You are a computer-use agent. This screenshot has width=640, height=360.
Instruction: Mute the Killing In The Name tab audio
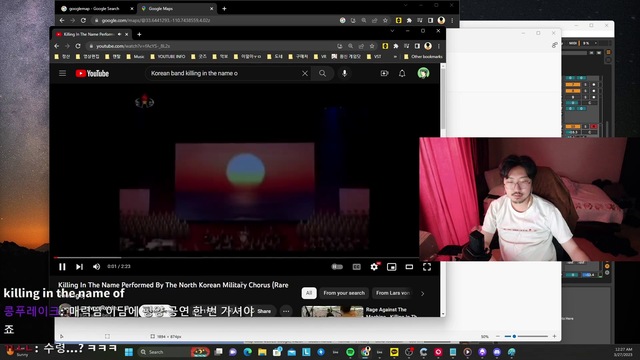click(119, 34)
